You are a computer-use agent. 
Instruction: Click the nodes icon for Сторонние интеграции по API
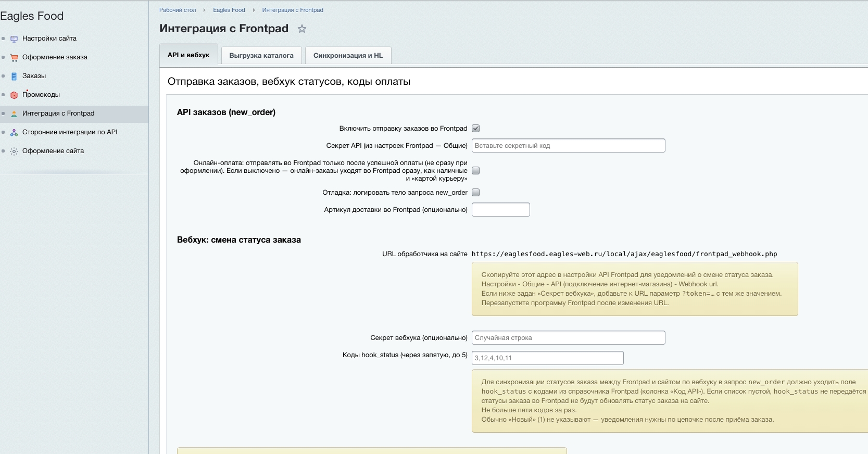tap(14, 132)
